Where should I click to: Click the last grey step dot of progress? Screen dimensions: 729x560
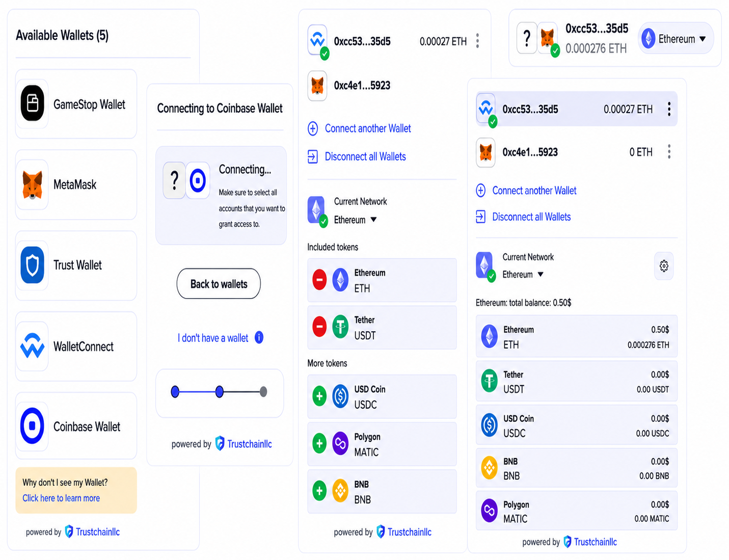tap(263, 392)
